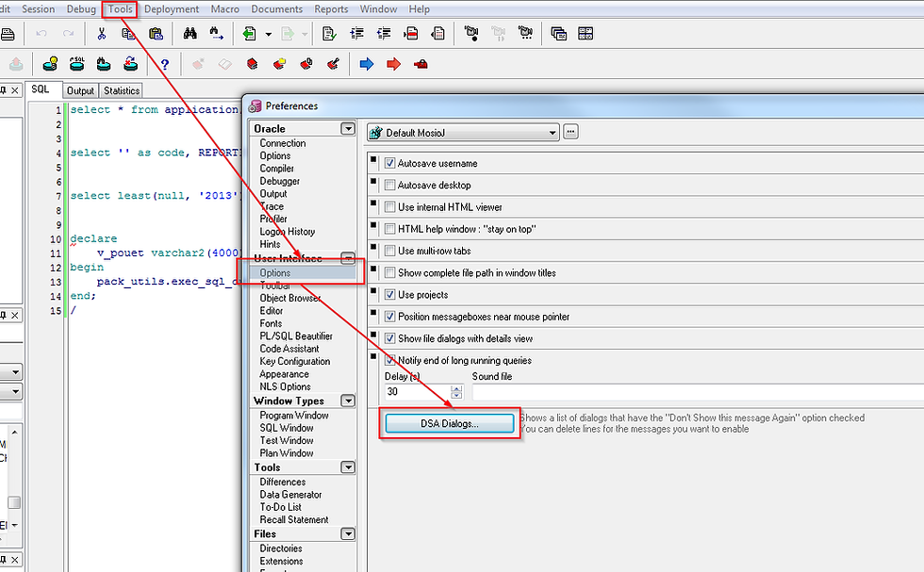
Task: Collapse the Oracle preferences section
Action: [x=348, y=128]
